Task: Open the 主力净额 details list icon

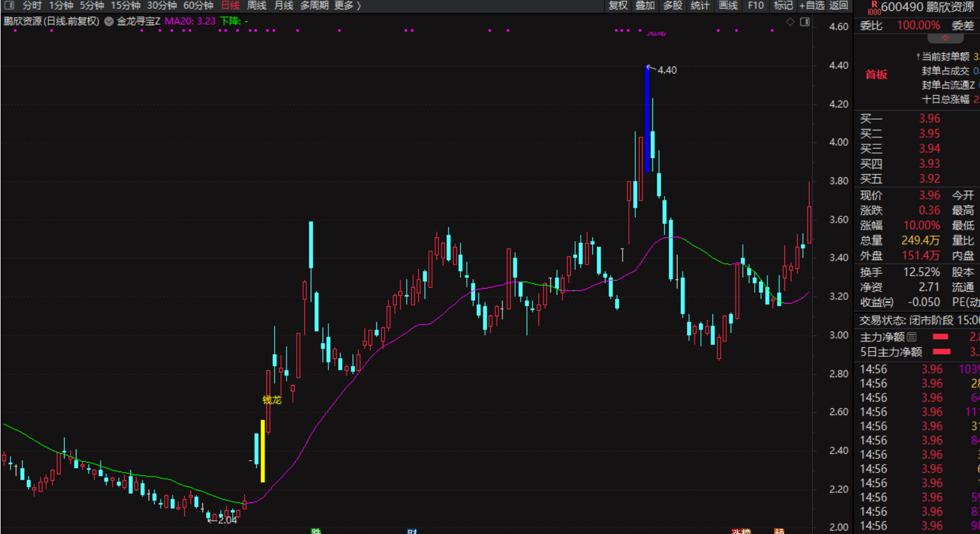Action: point(912,337)
